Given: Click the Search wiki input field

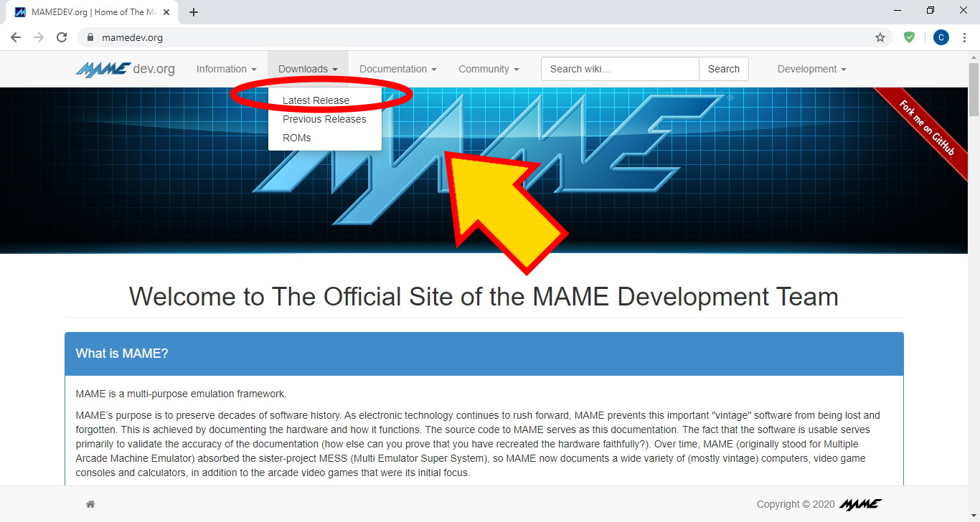Looking at the screenshot, I should [x=620, y=69].
